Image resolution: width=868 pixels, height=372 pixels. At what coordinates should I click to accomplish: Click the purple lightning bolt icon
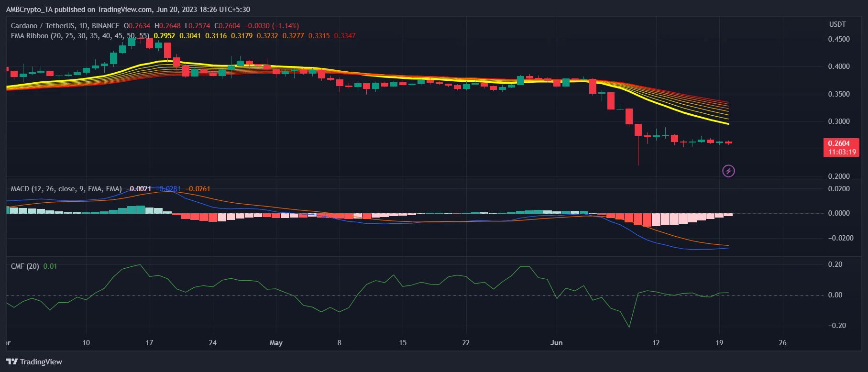point(728,171)
